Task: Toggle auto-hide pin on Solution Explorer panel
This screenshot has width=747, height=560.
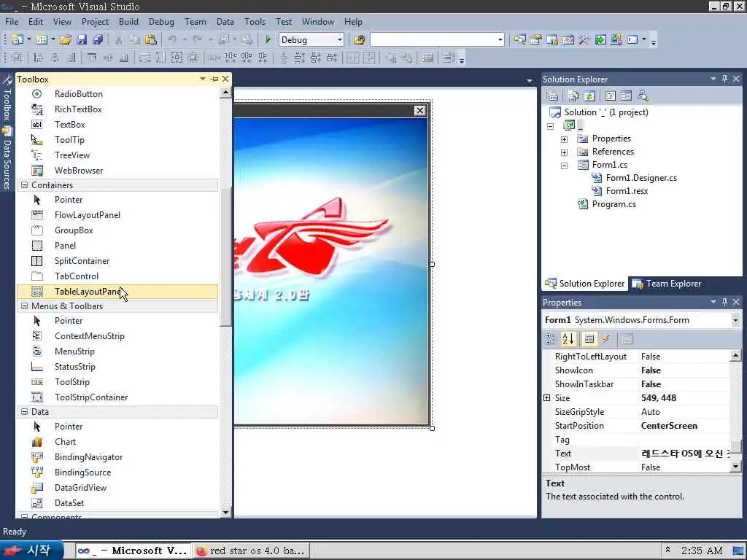Action: click(724, 79)
